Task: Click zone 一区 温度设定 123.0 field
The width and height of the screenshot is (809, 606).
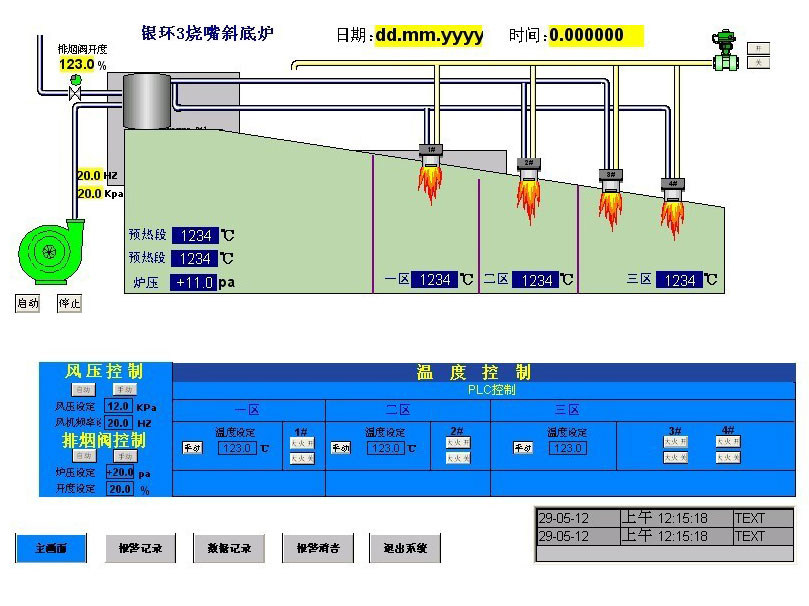Action: click(237, 448)
